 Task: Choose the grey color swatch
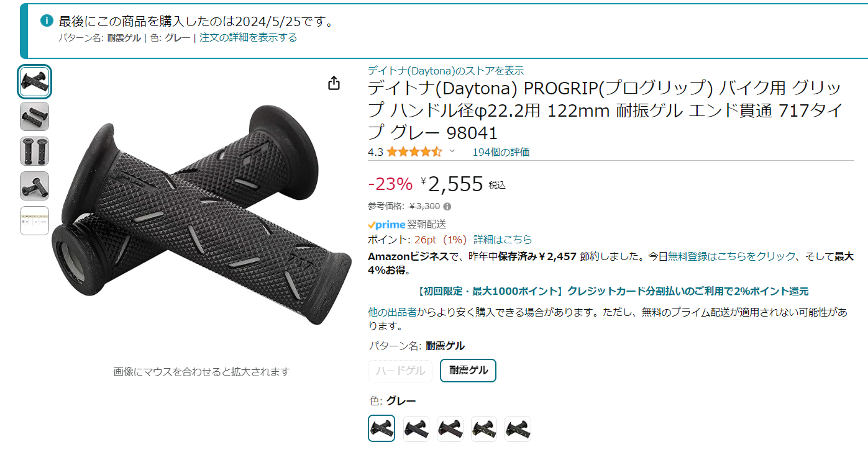[x=381, y=428]
